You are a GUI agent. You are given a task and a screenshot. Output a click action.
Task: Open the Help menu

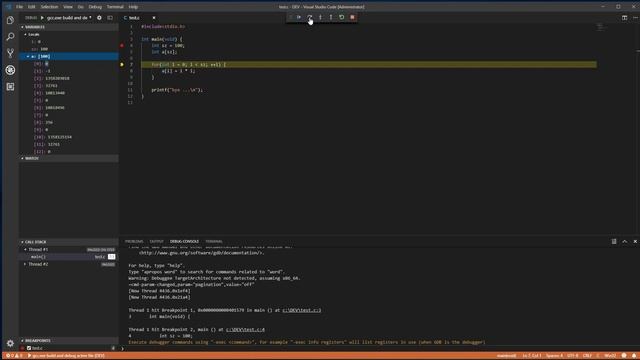[133, 7]
